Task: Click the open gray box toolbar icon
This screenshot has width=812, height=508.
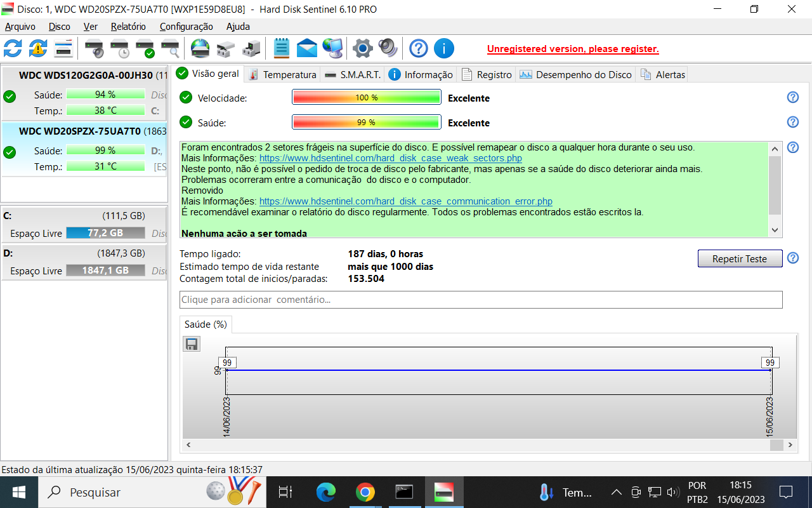Action: pyautogui.click(x=226, y=48)
